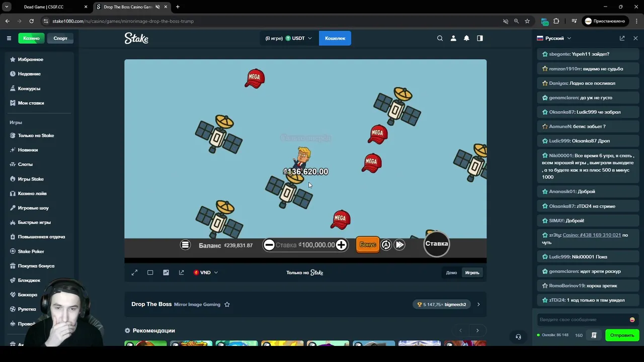Open Только на Stake category

(39, 135)
